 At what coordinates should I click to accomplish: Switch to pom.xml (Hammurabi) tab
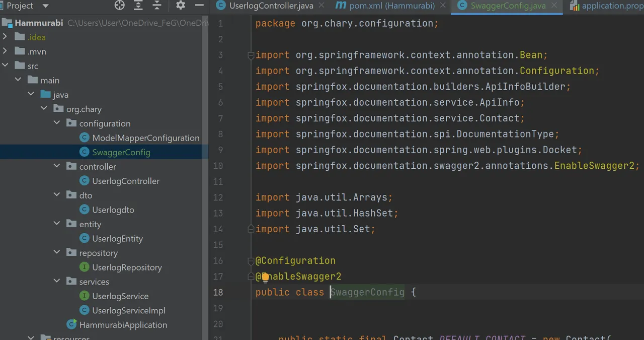(x=392, y=6)
